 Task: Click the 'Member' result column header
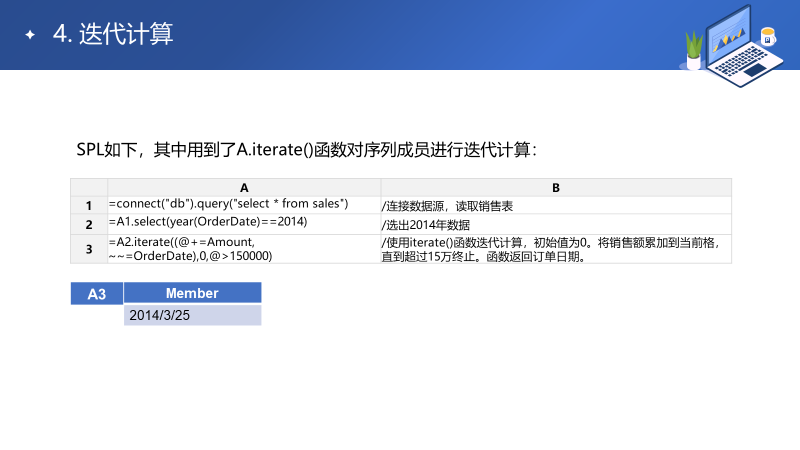tap(192, 293)
